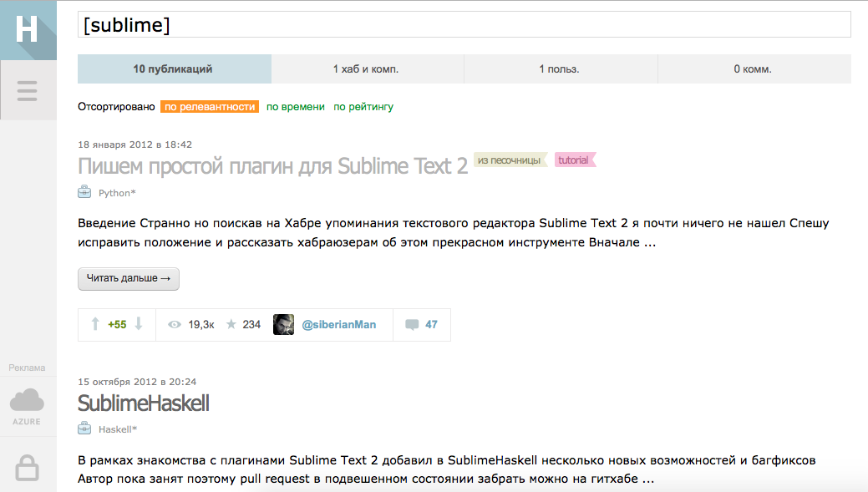Focus the search field containing [sublime]
Screen dimensions: 868x492
pyautogui.click(x=464, y=24)
